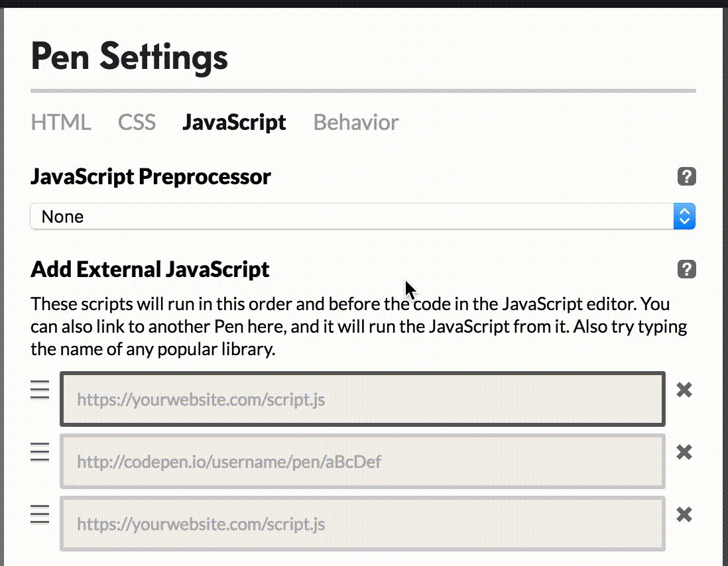Open the JavaScript Preprocessor dropdown
This screenshot has width=728, height=566.
pyautogui.click(x=363, y=216)
